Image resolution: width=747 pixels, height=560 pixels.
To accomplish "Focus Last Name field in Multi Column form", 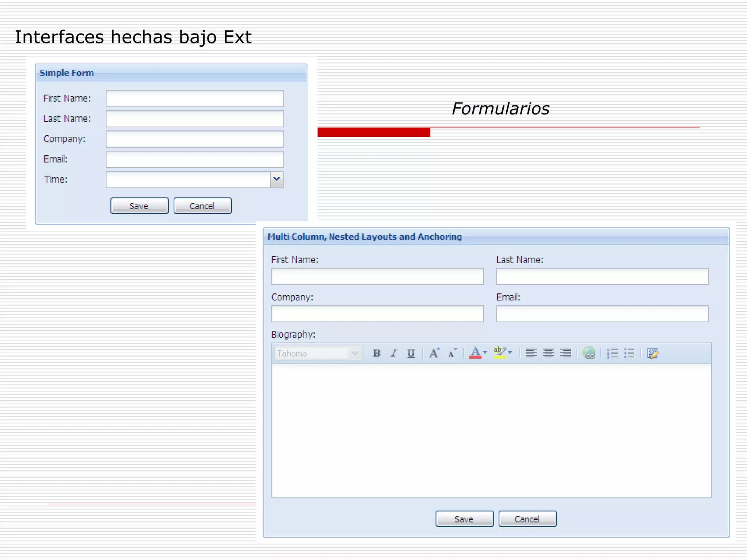I will point(602,276).
